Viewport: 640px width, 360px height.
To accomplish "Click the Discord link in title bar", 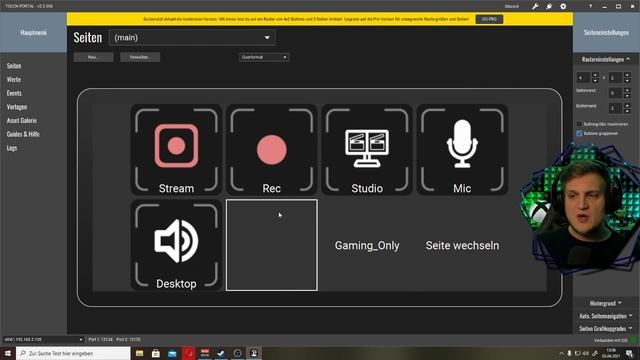I will (x=511, y=7).
